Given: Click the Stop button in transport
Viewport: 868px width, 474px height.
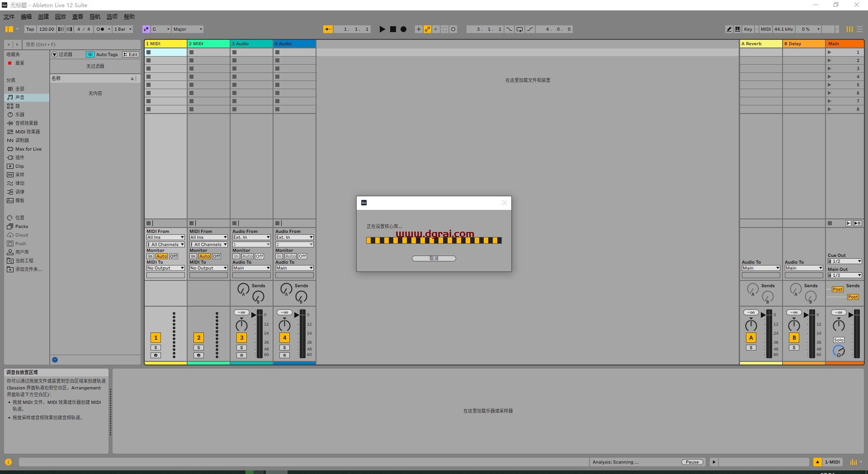Looking at the screenshot, I should [393, 29].
